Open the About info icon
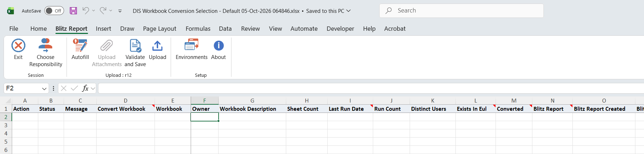Image resolution: width=644 pixels, height=154 pixels. click(x=219, y=46)
